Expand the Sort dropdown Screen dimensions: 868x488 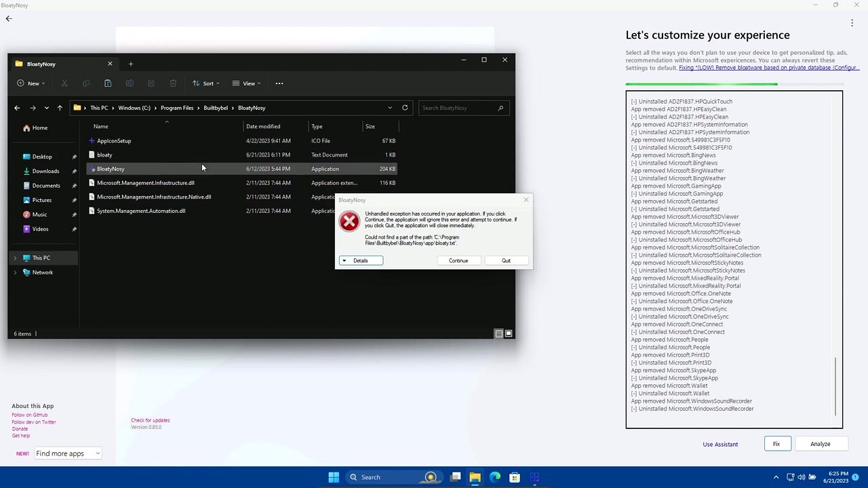(x=208, y=83)
